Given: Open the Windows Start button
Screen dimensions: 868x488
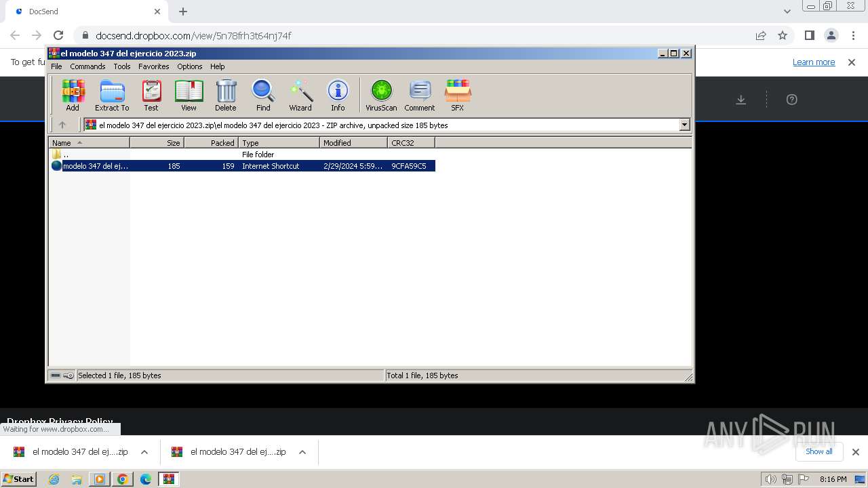Looking at the screenshot, I should coord(19,479).
